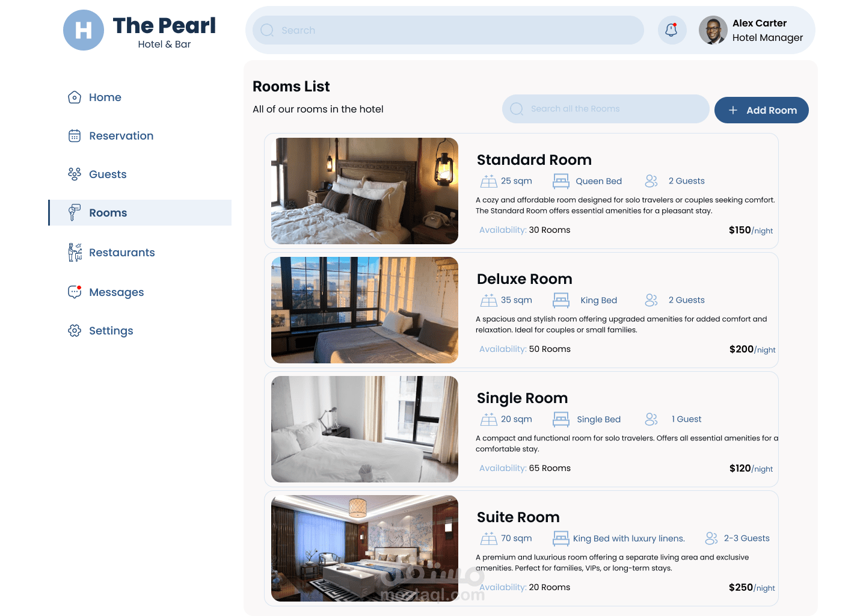Open Restaurants via its waiter icon
This screenshot has width=866, height=616.
(75, 253)
